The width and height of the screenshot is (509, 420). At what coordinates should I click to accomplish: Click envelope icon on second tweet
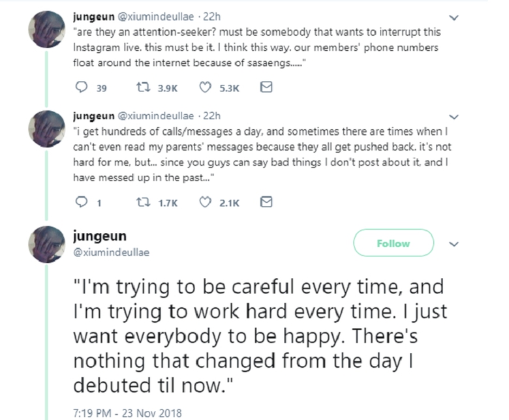click(266, 203)
